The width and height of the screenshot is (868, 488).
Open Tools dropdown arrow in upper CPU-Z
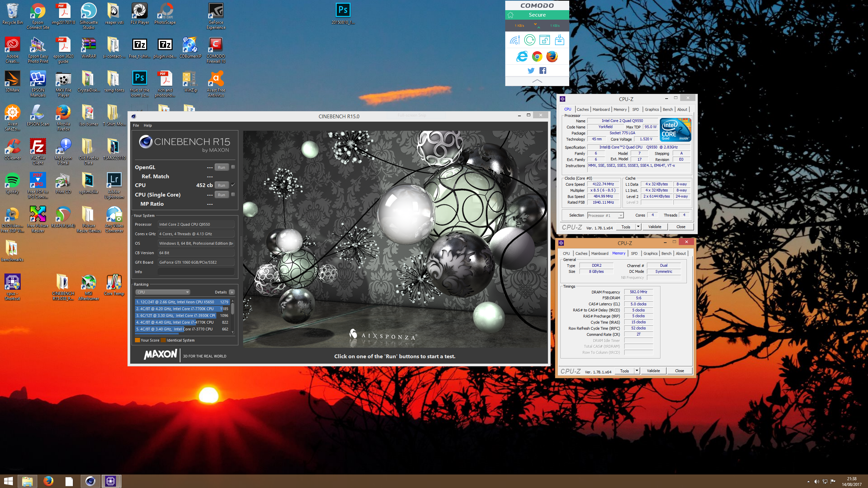click(638, 227)
